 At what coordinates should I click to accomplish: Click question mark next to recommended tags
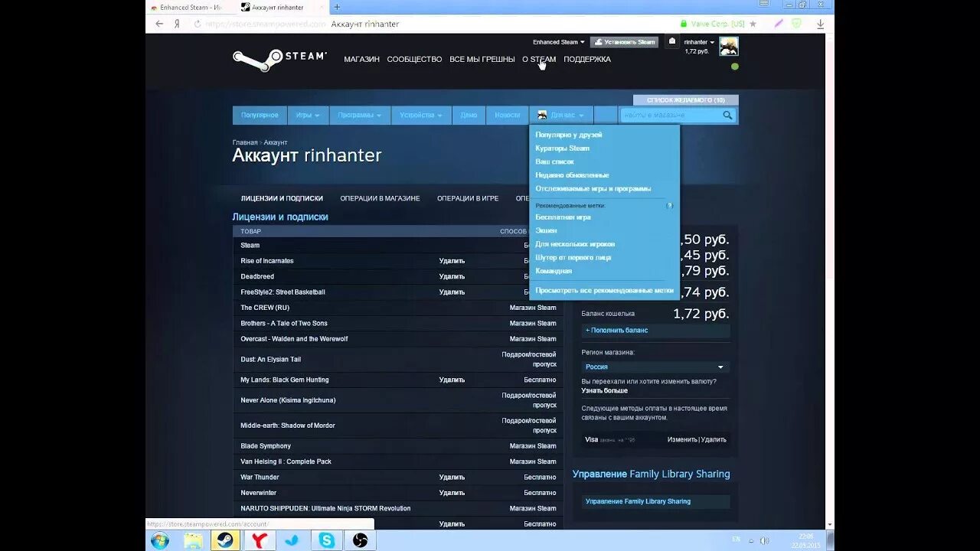[x=670, y=206]
